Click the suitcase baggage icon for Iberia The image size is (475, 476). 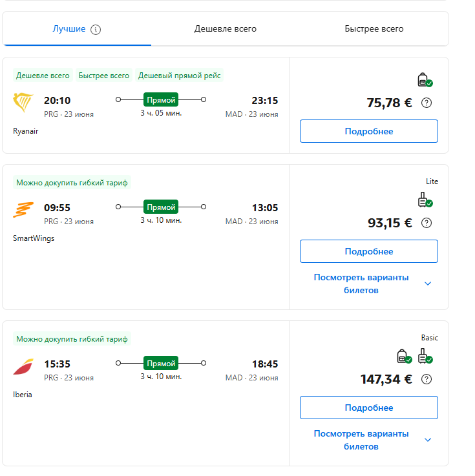[x=424, y=357]
